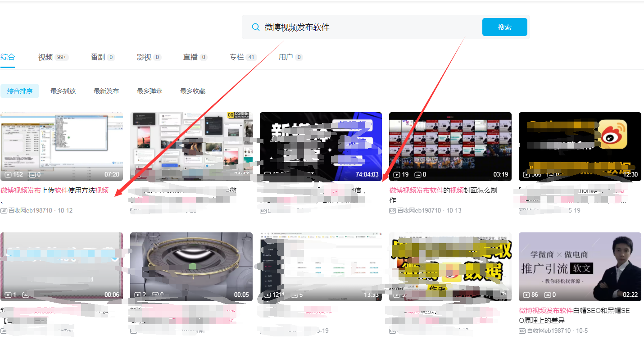Click danmaku count icon on 03:19 video
Image resolution: width=644 pixels, height=340 pixels.
pos(418,175)
